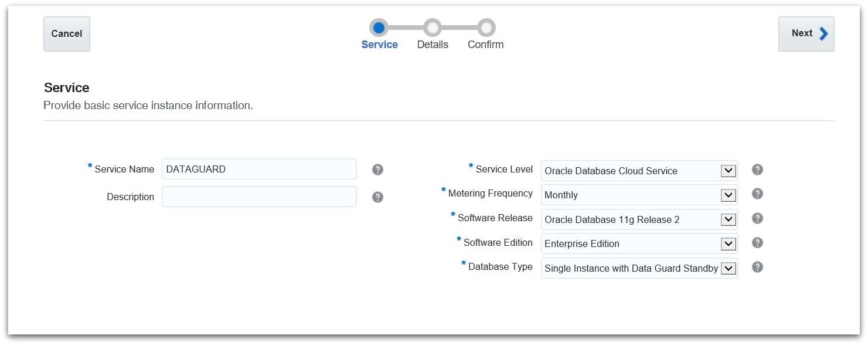Image resolution: width=868 pixels, height=345 pixels.
Task: Expand the Service Level dropdown
Action: pyautogui.click(x=728, y=171)
